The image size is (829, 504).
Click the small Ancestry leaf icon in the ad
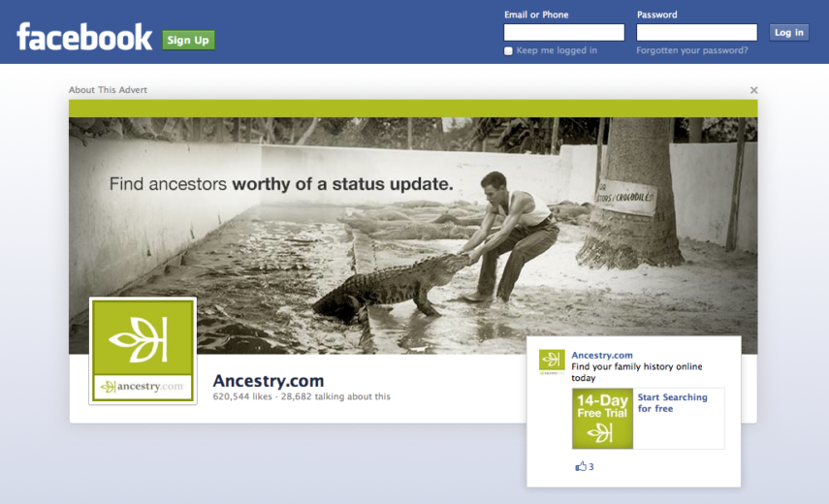(552, 362)
